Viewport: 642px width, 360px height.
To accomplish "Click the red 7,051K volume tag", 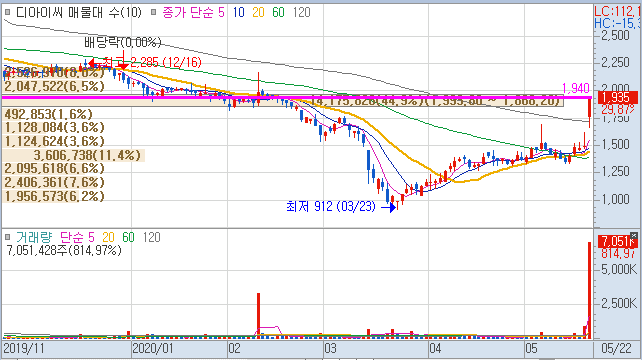I will 617,242.
